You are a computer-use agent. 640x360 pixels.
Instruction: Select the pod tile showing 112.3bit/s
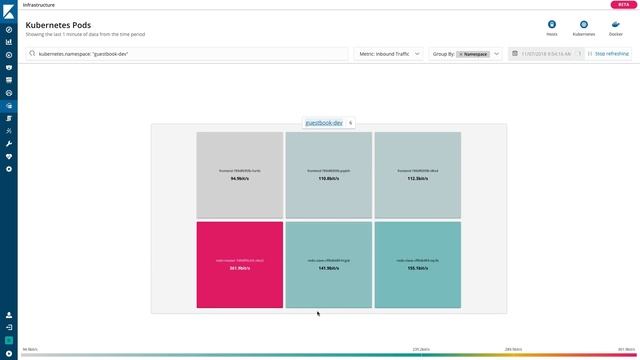click(418, 175)
